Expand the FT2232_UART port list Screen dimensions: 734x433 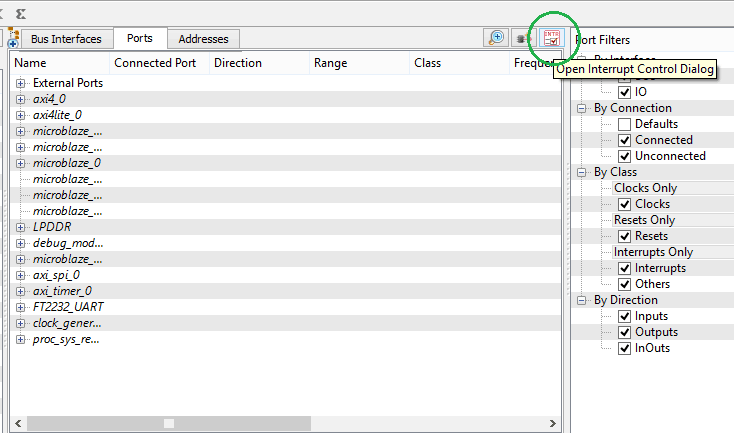[x=20, y=307]
